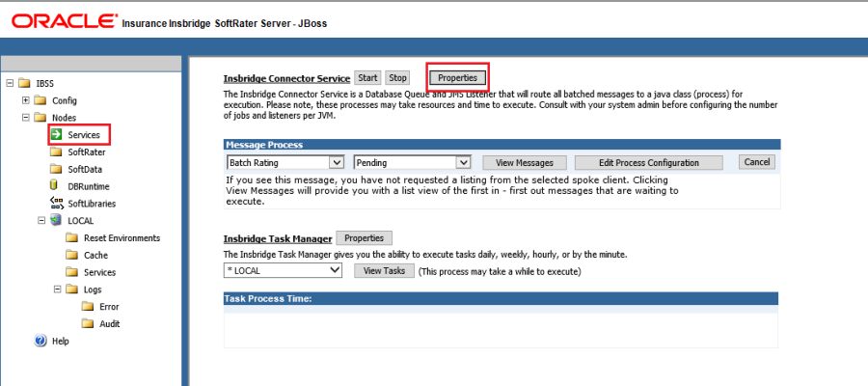Click Services tree label under LOCAL

pyautogui.click(x=99, y=272)
